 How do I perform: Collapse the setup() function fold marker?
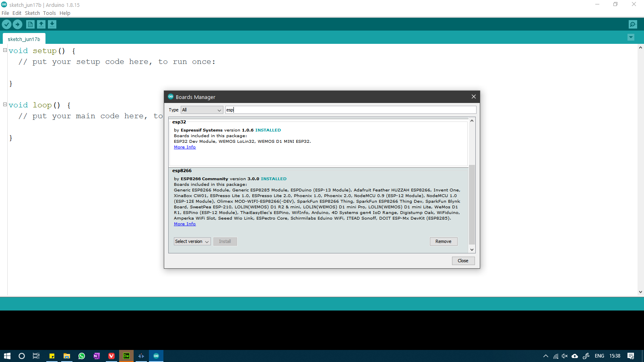pyautogui.click(x=5, y=50)
